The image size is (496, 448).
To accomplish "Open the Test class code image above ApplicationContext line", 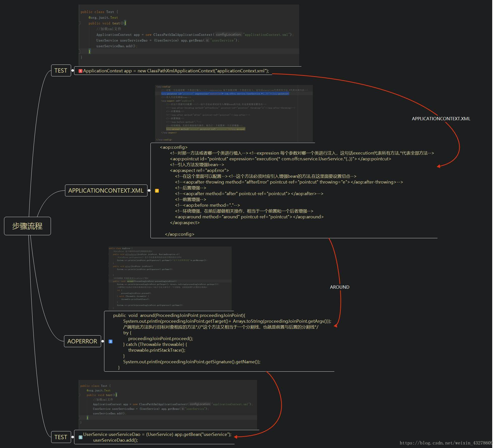I will point(189,35).
